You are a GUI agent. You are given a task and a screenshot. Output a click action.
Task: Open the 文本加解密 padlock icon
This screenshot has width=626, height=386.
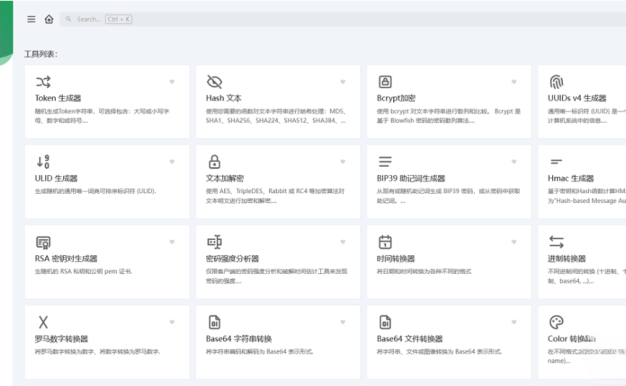point(214,162)
